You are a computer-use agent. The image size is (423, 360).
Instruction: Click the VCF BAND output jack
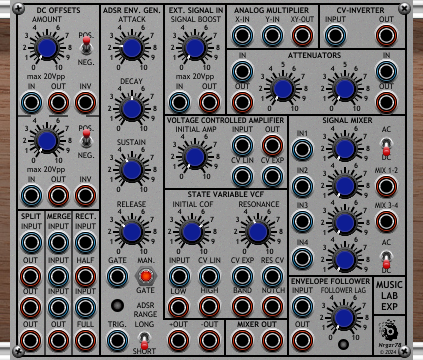(242, 307)
